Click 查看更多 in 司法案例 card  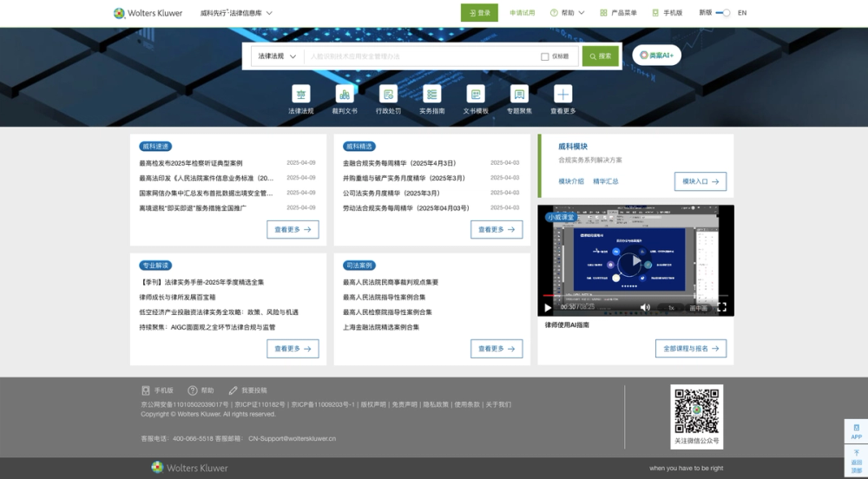[x=496, y=349]
